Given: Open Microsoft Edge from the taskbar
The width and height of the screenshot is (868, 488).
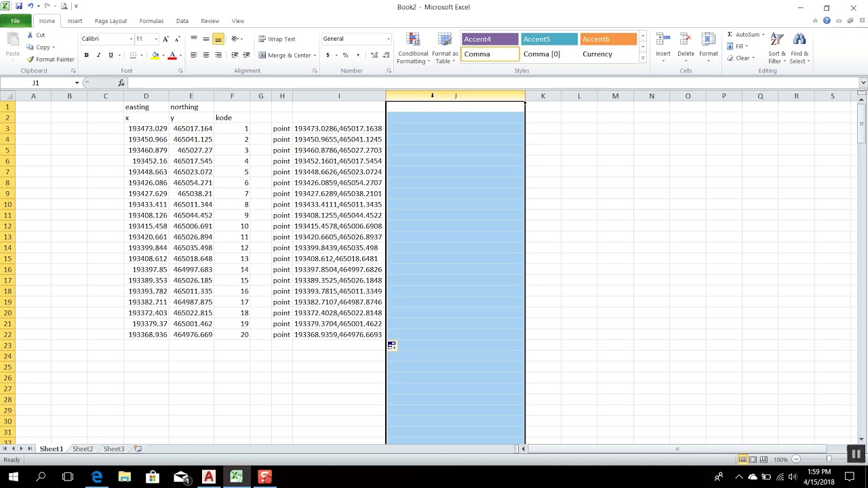Looking at the screenshot, I should coord(97,476).
